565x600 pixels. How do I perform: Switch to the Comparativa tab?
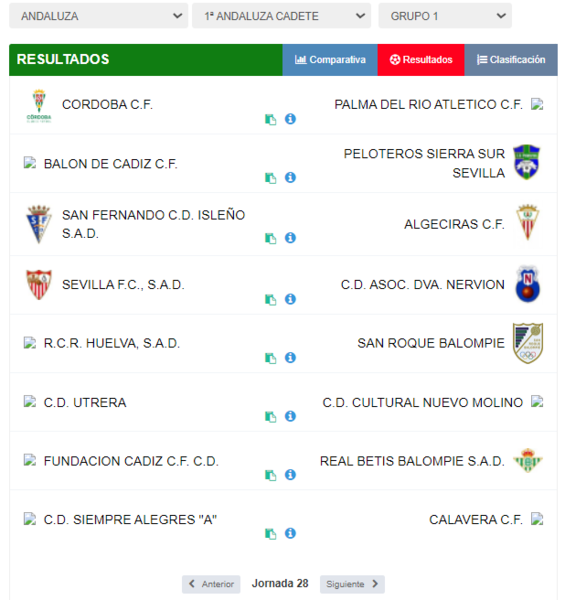pyautogui.click(x=330, y=60)
